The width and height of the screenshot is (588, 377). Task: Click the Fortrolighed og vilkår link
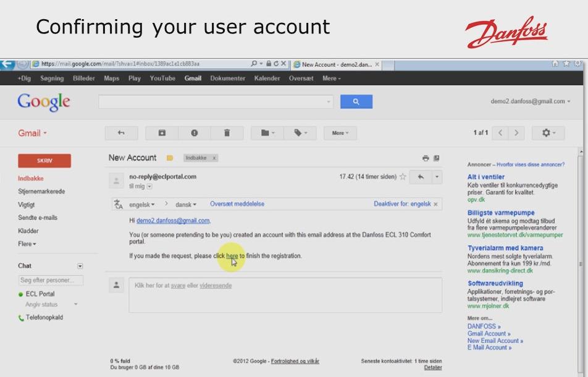point(295,362)
